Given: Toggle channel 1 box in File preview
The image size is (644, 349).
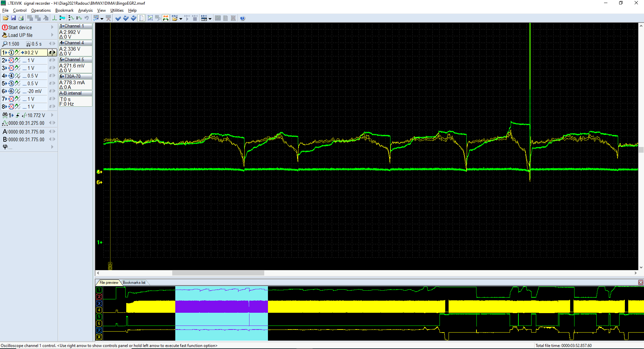Looking at the screenshot, I should [x=99, y=290].
